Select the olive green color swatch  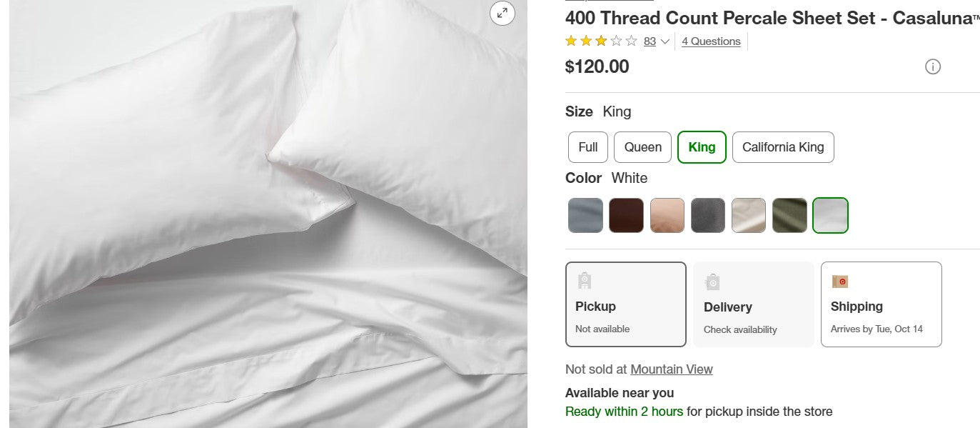(x=789, y=215)
